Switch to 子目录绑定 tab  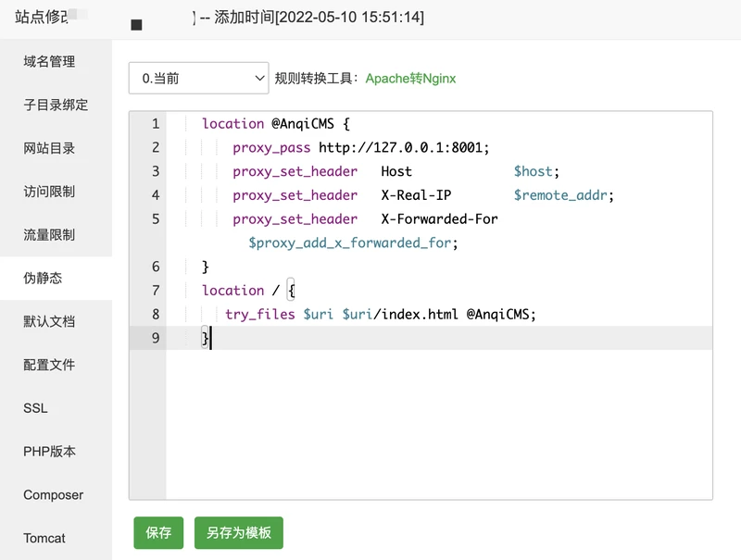(56, 106)
